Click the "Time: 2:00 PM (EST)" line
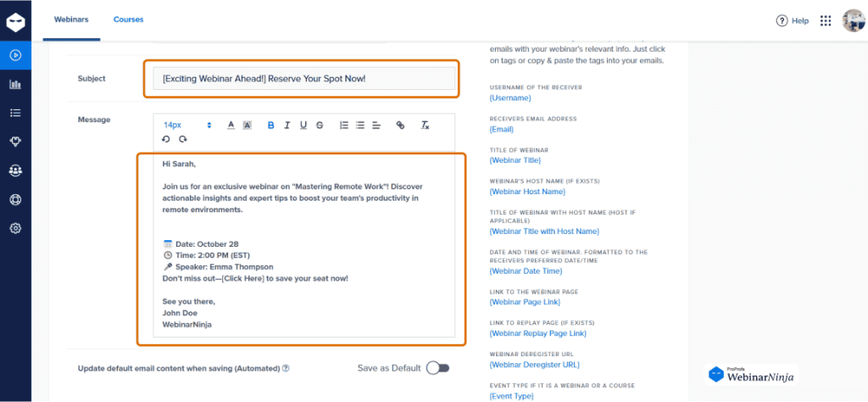 click(207, 255)
